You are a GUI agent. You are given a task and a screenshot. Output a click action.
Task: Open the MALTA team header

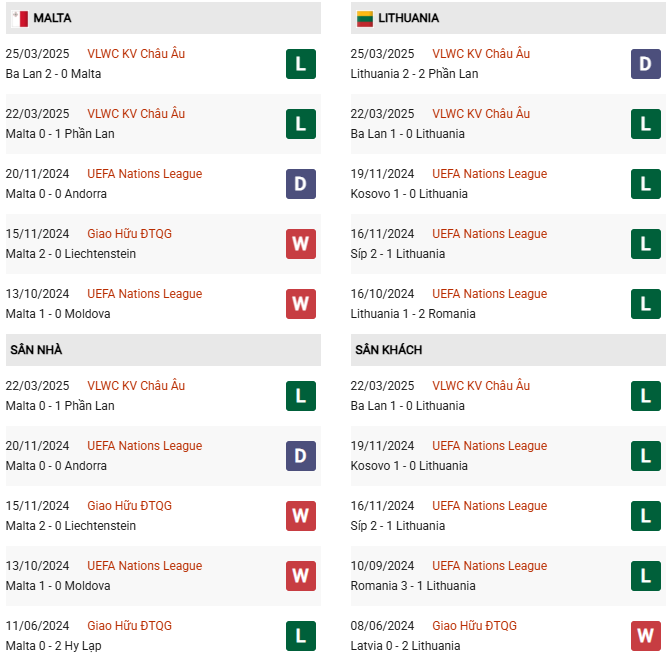(52, 18)
